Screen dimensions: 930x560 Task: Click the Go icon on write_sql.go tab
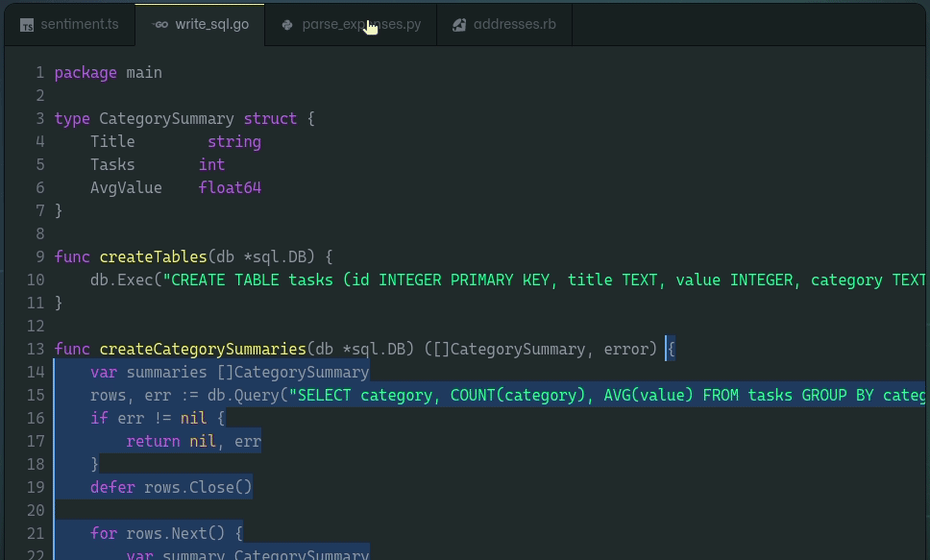(160, 24)
